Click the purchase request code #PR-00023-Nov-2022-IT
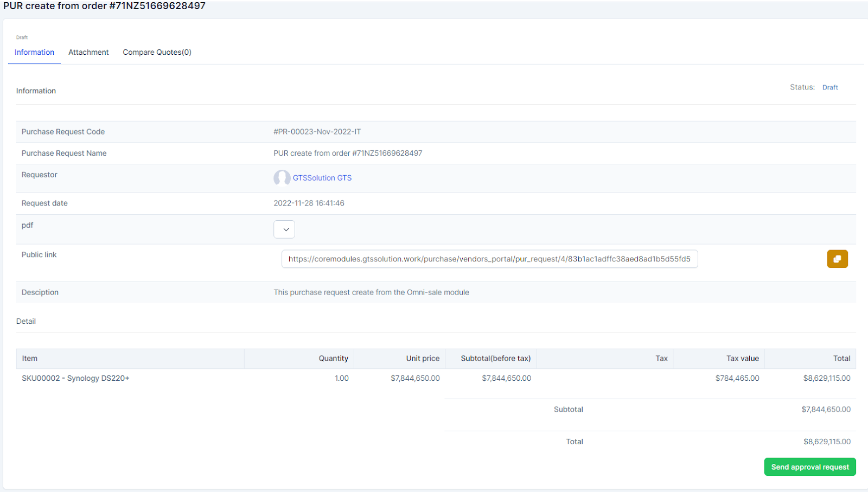Image resolution: width=868 pixels, height=492 pixels. click(x=317, y=132)
